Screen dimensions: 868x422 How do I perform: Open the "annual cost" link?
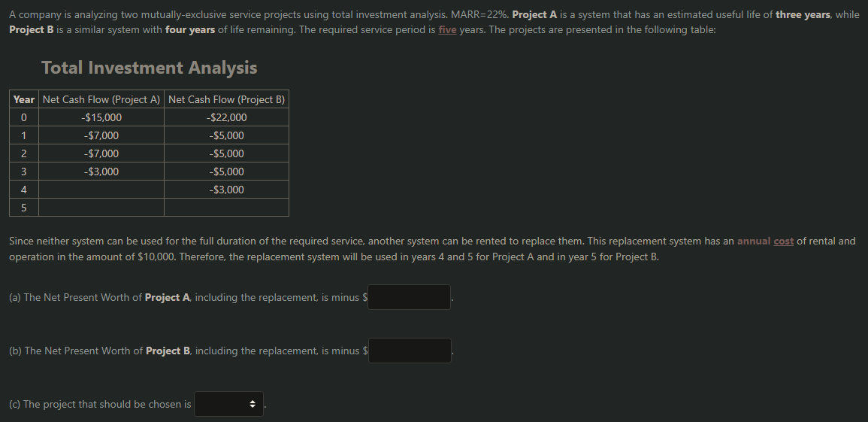766,241
